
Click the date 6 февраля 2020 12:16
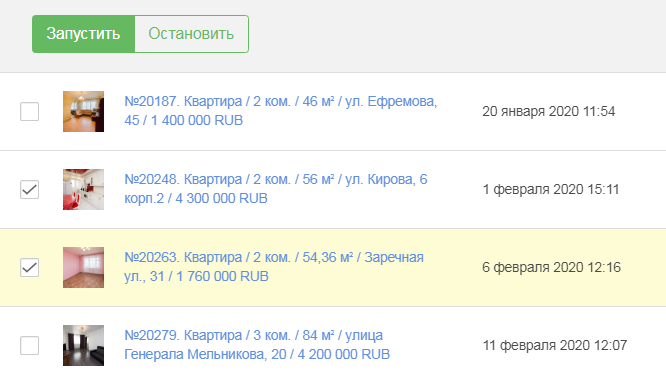(x=551, y=268)
